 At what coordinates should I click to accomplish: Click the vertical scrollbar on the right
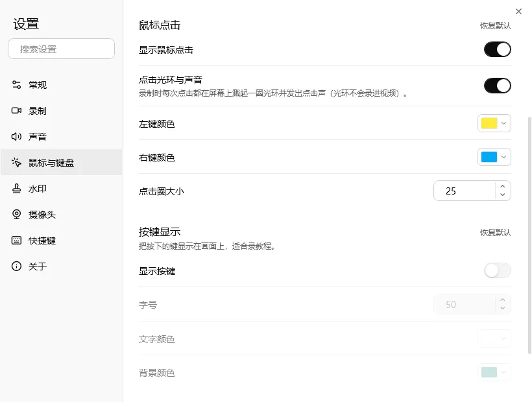(529, 235)
